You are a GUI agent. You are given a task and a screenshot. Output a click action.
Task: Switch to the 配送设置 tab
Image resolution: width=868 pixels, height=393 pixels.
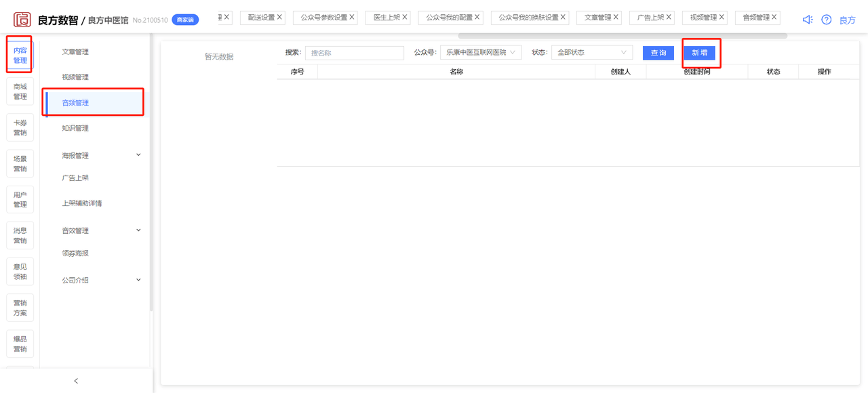tap(261, 18)
